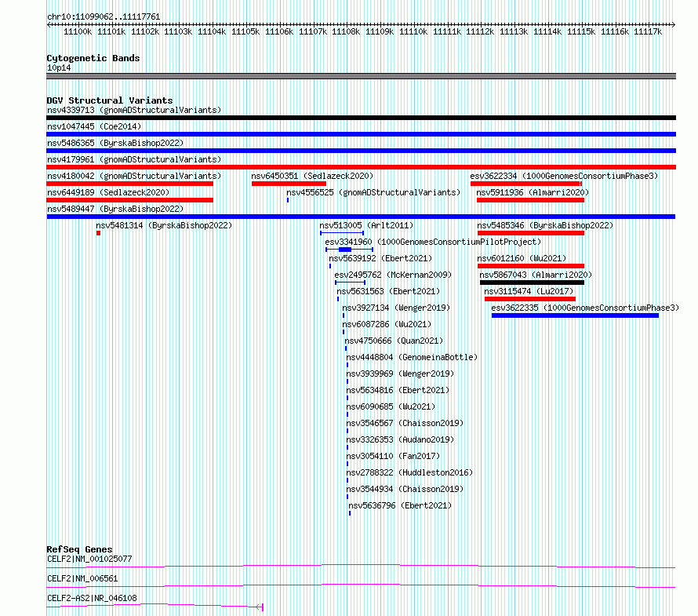Screen dimensions: 698x616
Task: Click the 11100k ruler position
Action: [78, 31]
